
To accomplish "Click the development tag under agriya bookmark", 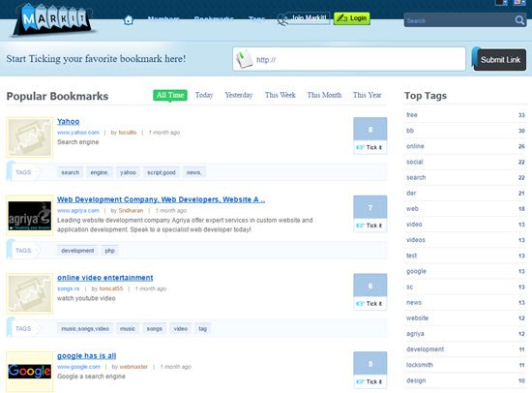I will (x=77, y=251).
